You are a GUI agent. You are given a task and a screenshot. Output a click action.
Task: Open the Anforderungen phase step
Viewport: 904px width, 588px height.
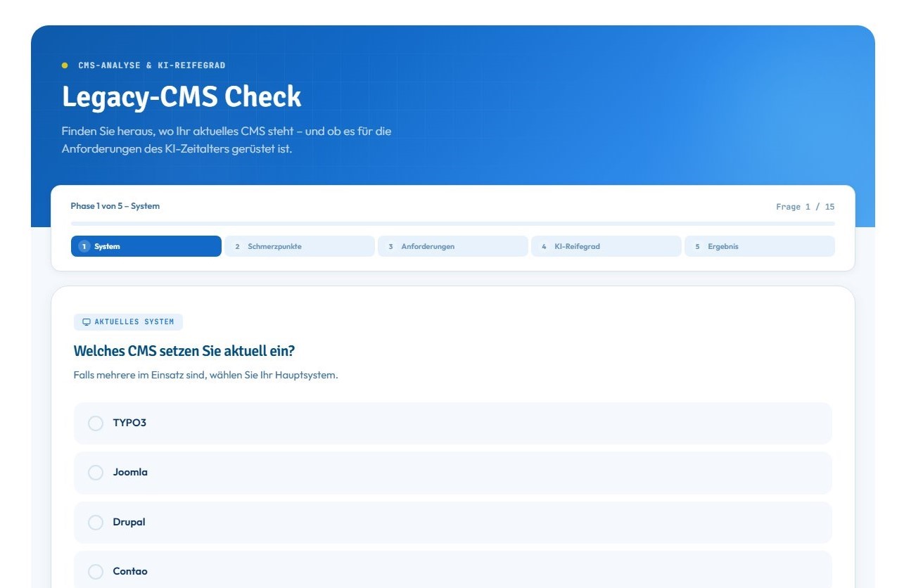pos(452,246)
